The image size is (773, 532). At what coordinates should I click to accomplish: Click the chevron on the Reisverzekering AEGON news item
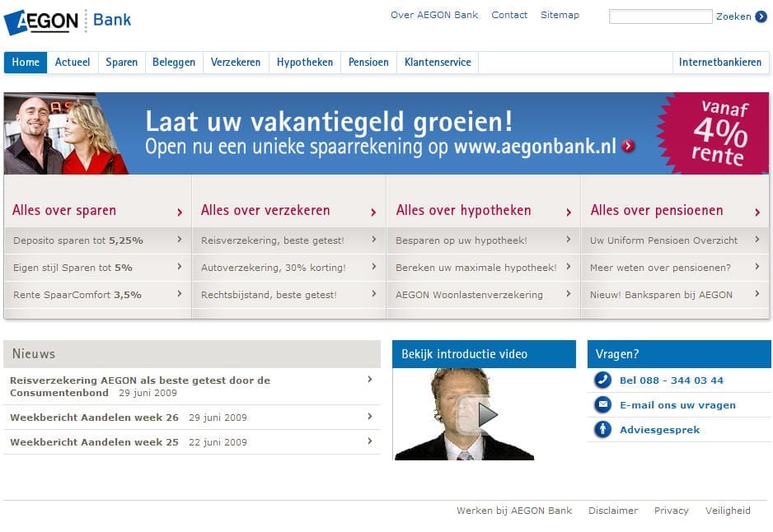click(x=370, y=379)
